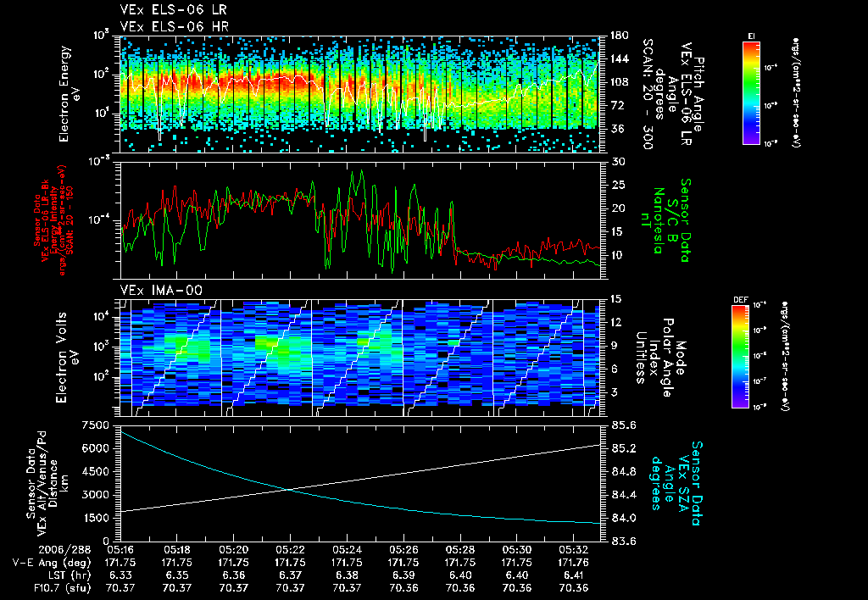Click the 'Electron Energy eV' axis label
The width and height of the screenshot is (868, 600).
pyautogui.click(x=69, y=93)
